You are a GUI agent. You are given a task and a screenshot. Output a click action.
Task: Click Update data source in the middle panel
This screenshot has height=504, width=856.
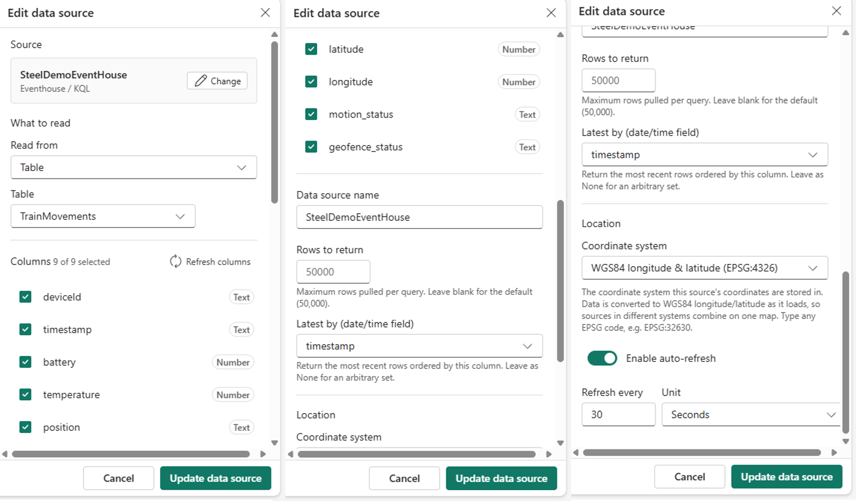[x=501, y=478]
